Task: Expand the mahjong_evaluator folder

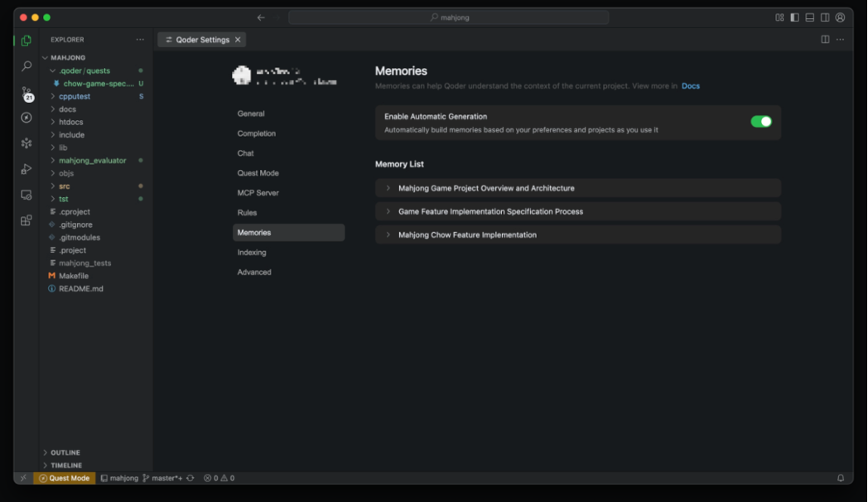Action: [x=92, y=161]
